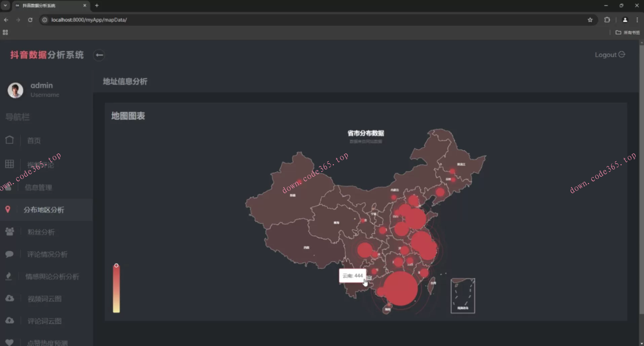Click the 视频词云图 cloud icon

tap(9, 298)
